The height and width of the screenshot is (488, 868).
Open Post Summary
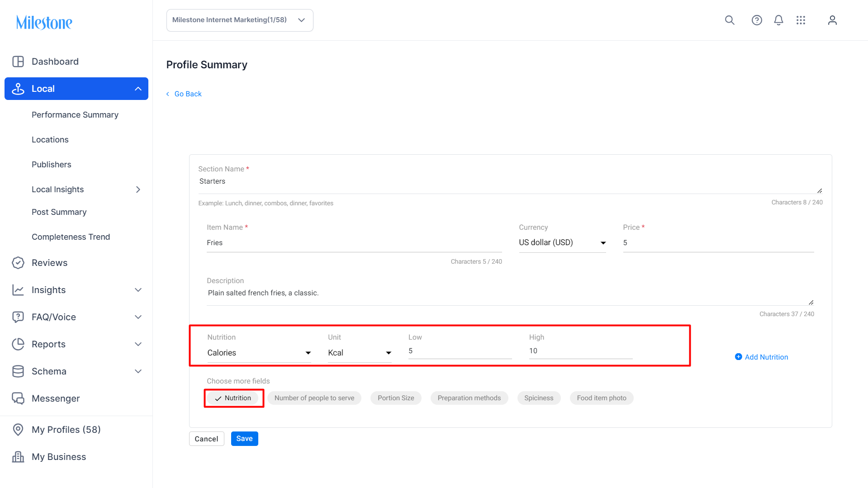coord(59,212)
